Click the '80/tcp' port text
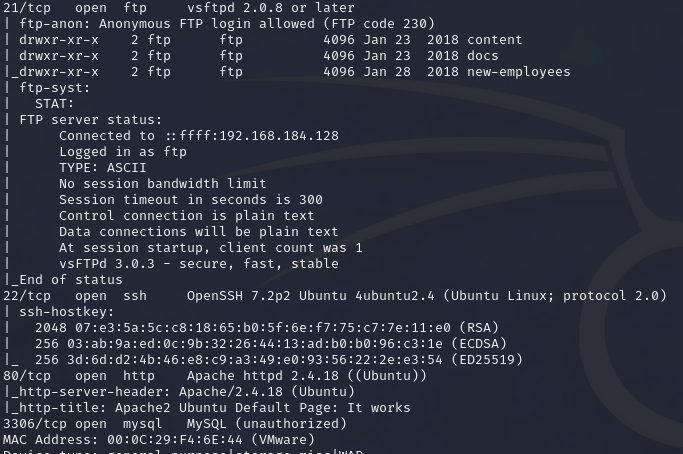This screenshot has height=454, width=683. pyautogui.click(x=27, y=376)
